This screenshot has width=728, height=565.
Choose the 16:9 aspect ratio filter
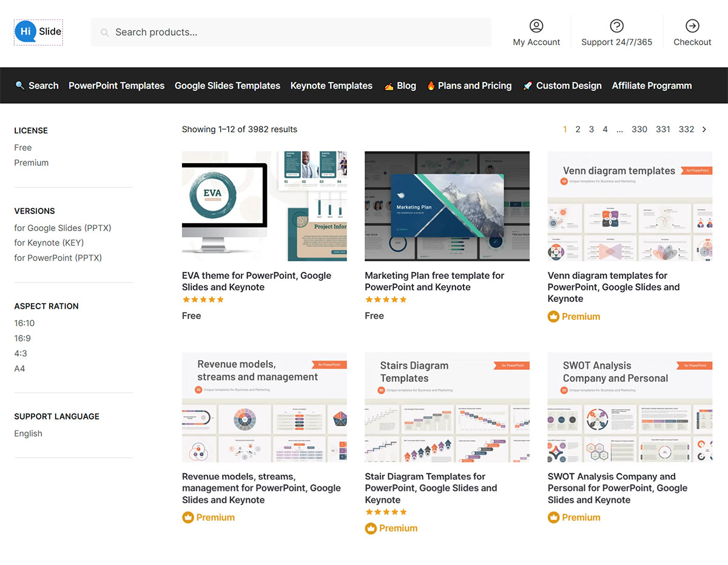click(22, 338)
